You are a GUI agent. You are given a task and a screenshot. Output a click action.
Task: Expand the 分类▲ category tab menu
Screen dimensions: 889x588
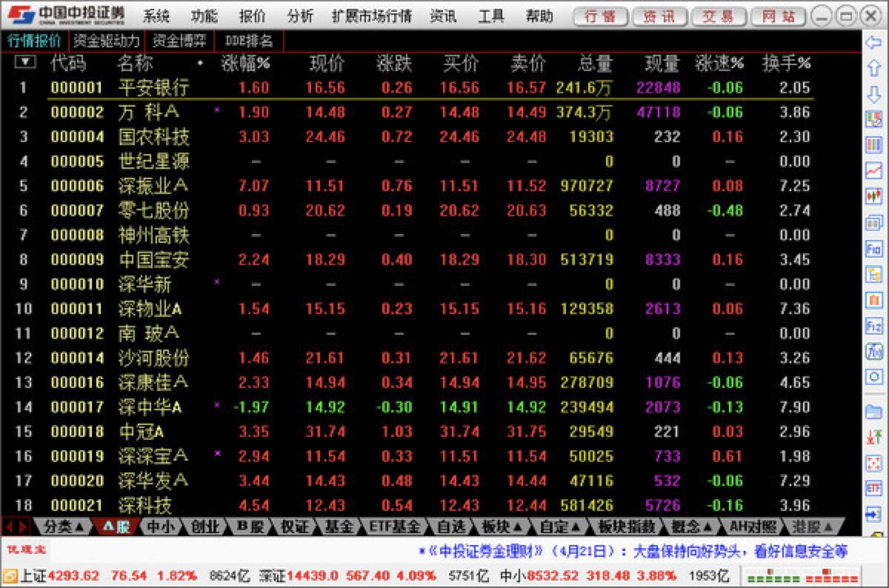click(x=64, y=527)
